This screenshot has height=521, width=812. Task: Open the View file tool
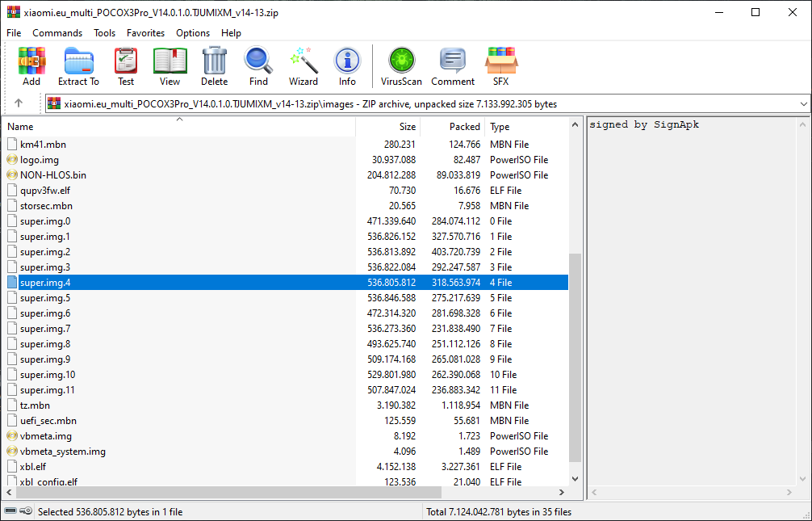pos(170,66)
